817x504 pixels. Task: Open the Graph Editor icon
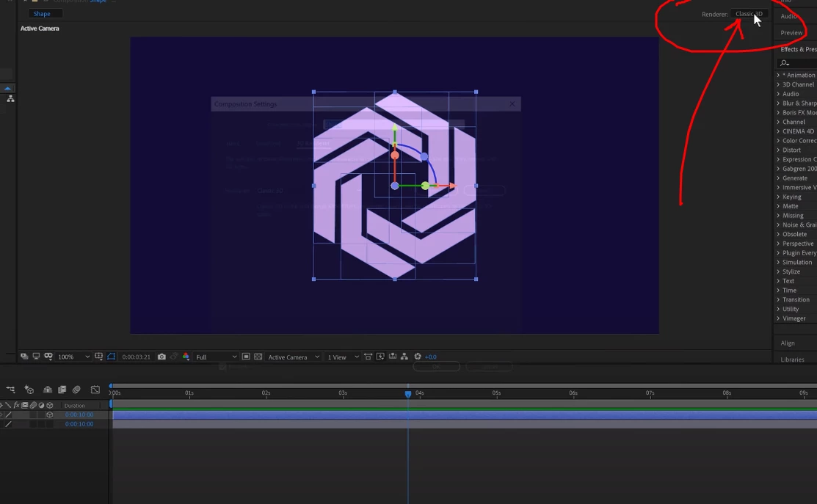click(x=95, y=390)
